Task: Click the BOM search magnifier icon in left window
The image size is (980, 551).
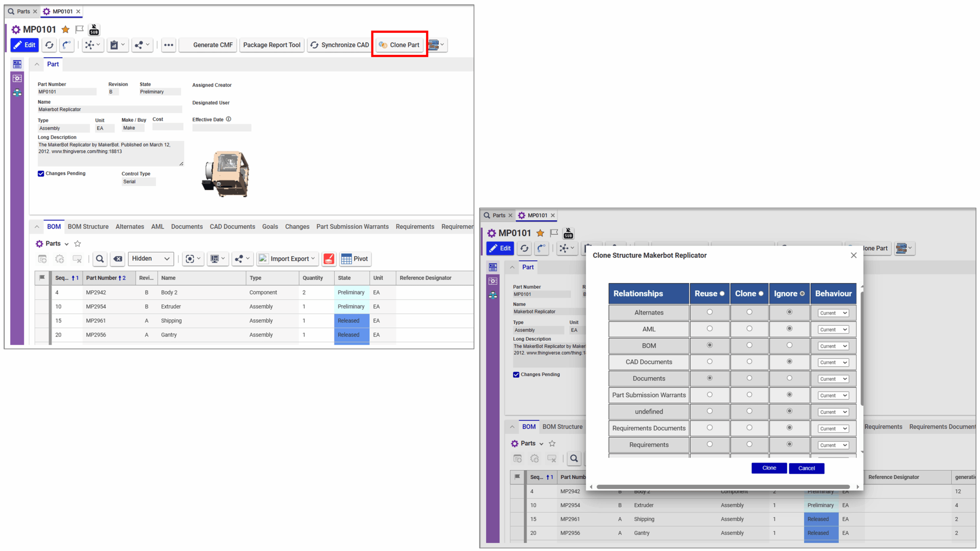Action: [100, 259]
